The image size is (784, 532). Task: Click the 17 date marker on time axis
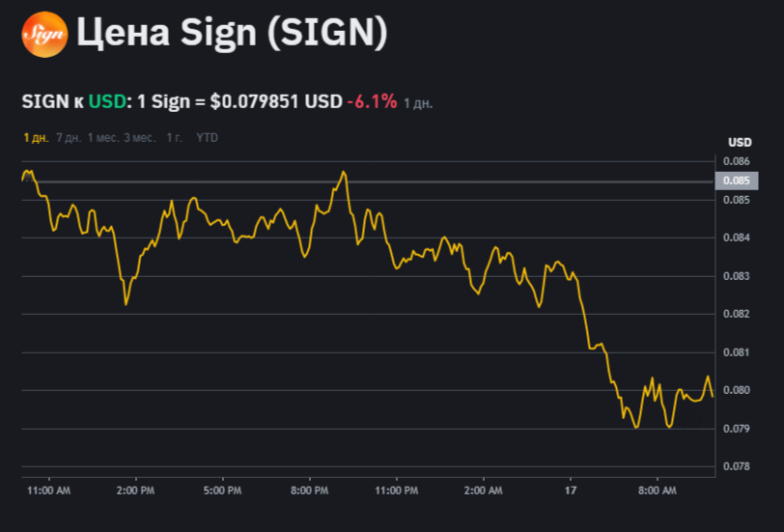pyautogui.click(x=571, y=490)
